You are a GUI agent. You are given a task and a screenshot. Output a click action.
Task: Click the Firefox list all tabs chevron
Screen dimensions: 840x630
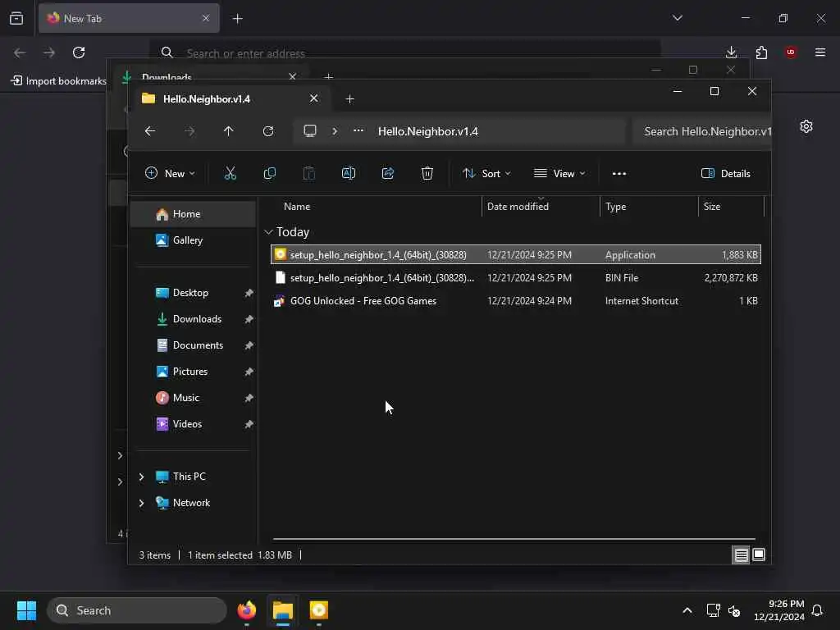678,18
